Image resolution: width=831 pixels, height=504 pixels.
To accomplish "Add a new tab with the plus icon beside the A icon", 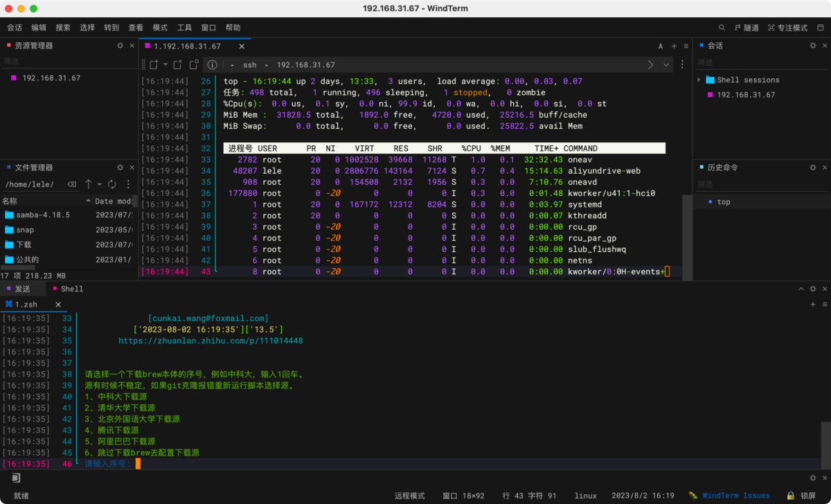I will point(674,46).
